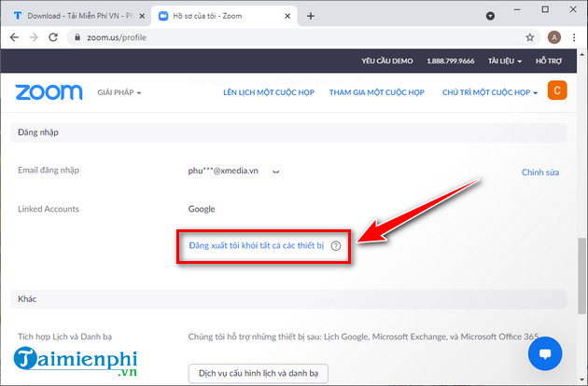
Task: Click Chỉnh sửa link for login email
Action: 540,172
